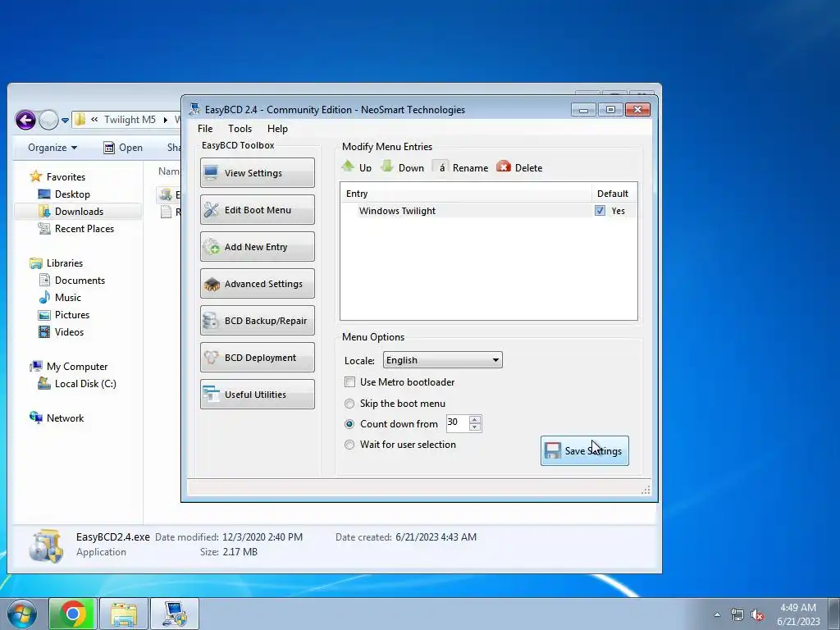Select Skip the boot menu option
The height and width of the screenshot is (630, 840).
(x=349, y=404)
